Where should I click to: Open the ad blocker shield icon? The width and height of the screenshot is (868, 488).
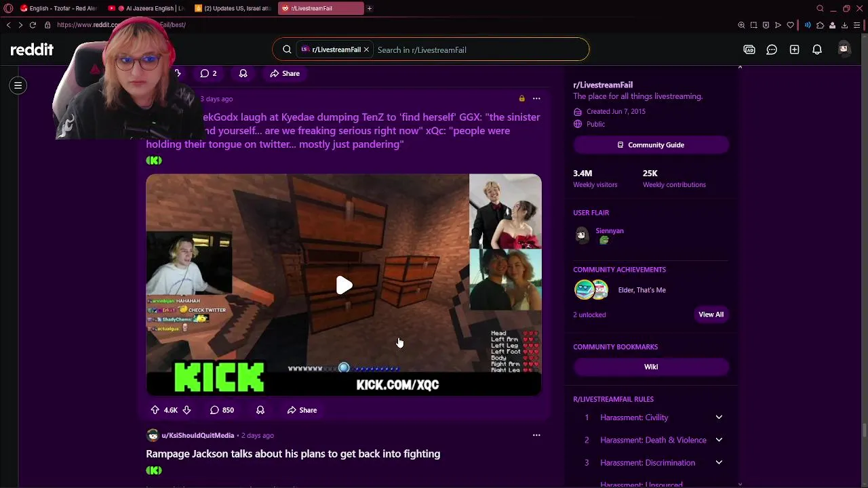point(766,25)
